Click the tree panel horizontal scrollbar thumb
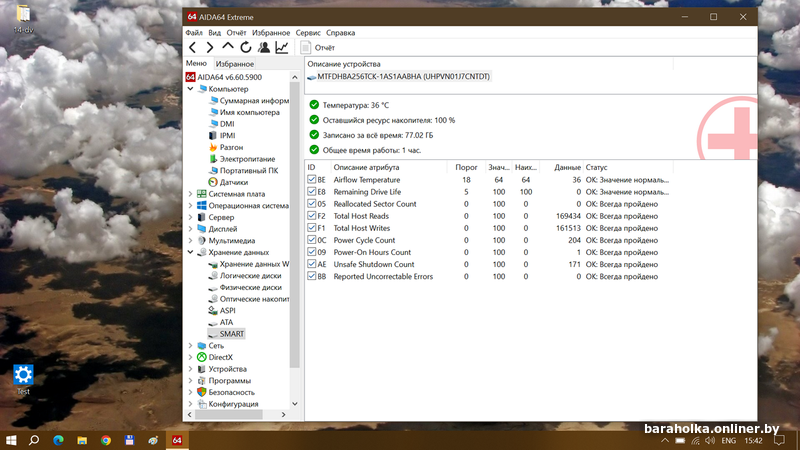 (229, 415)
